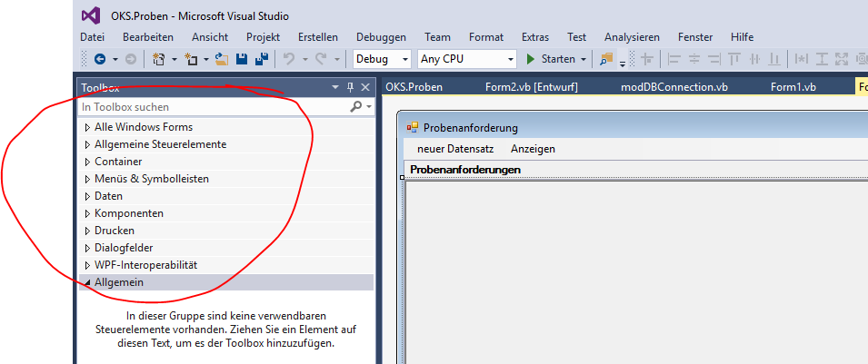The width and height of the screenshot is (868, 364).
Task: Click the green Starten play icon
Action: click(531, 59)
